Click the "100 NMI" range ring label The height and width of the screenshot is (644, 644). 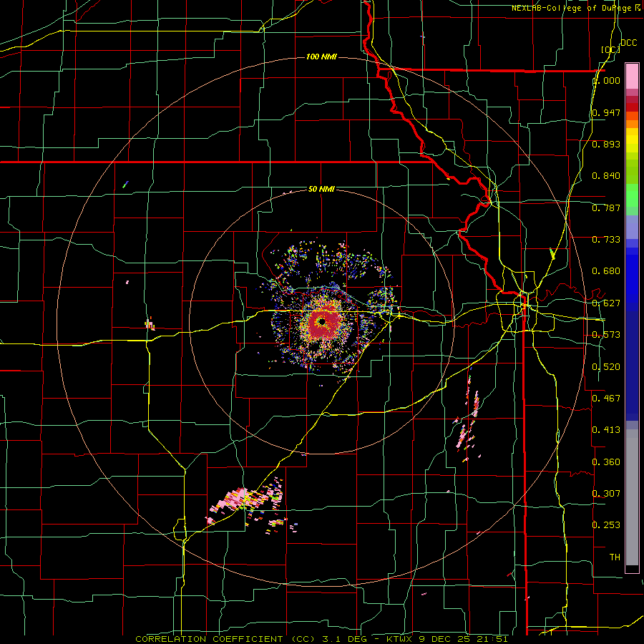coord(321,57)
